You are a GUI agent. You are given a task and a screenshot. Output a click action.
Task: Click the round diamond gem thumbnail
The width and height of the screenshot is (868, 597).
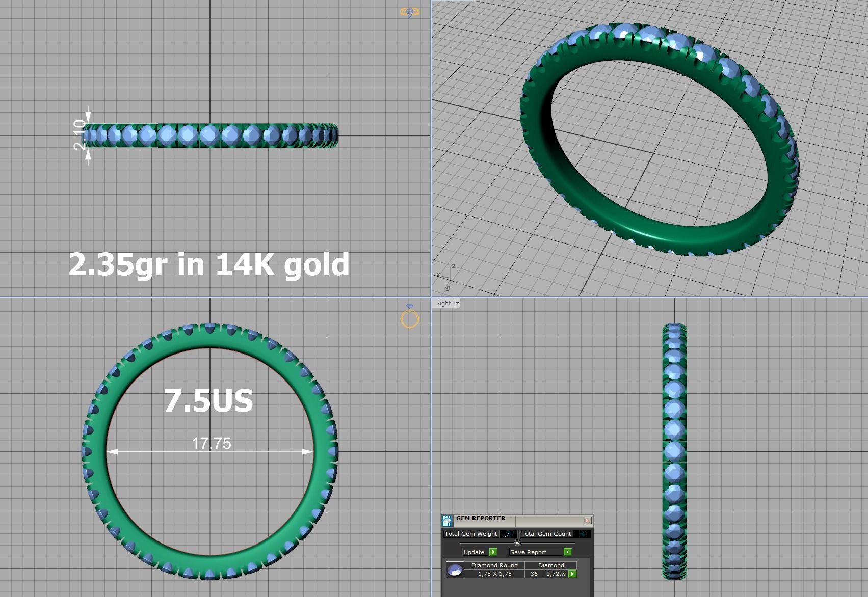455,569
